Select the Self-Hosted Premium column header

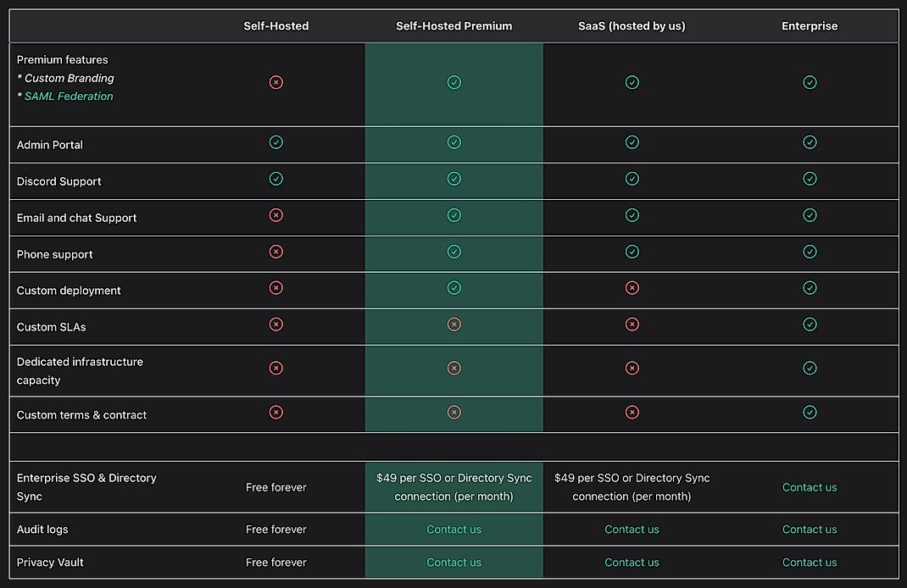[x=453, y=25]
